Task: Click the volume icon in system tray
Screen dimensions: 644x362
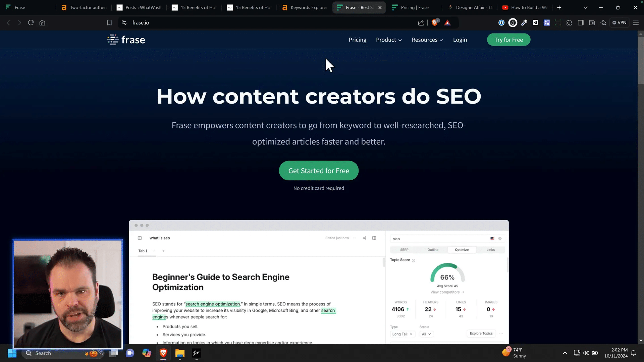Action: point(586,353)
